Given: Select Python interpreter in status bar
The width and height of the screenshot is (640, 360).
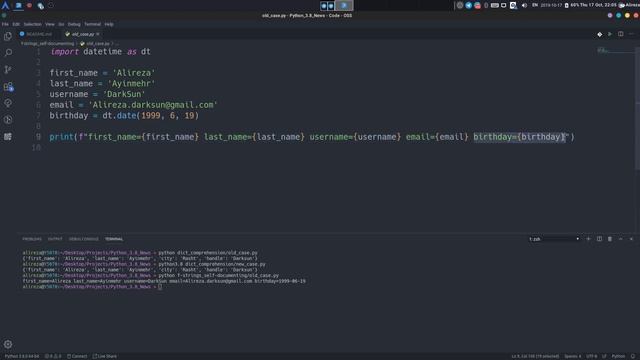Looking at the screenshot, I should tap(22, 356).
